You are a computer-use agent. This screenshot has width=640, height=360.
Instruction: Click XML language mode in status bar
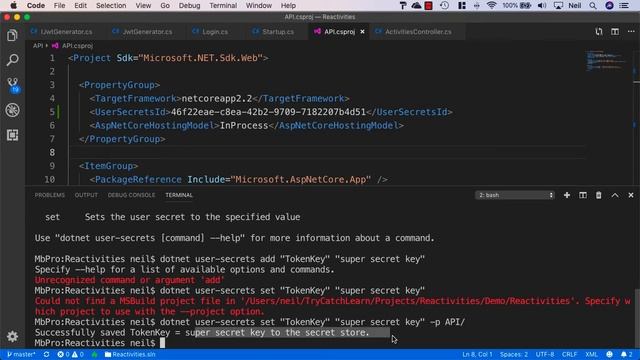click(x=591, y=354)
